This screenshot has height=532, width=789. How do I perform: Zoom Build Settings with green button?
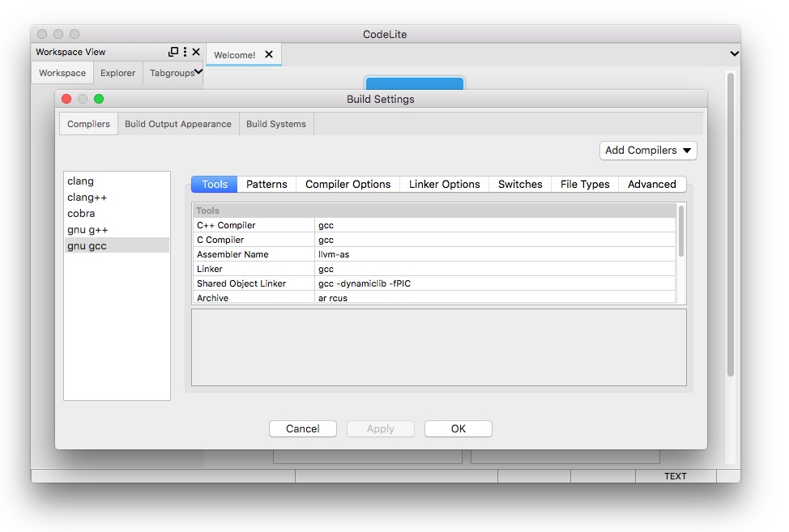[x=99, y=99]
